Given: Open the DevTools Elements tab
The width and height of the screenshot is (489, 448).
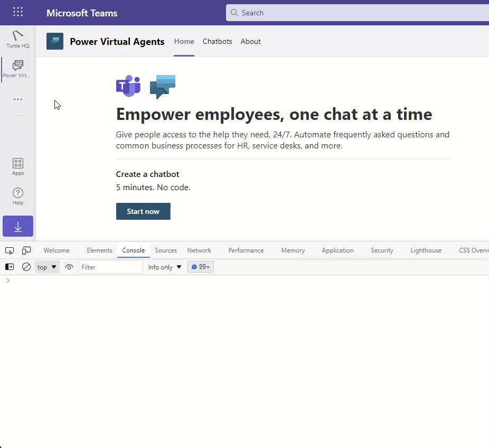Looking at the screenshot, I should 99,250.
